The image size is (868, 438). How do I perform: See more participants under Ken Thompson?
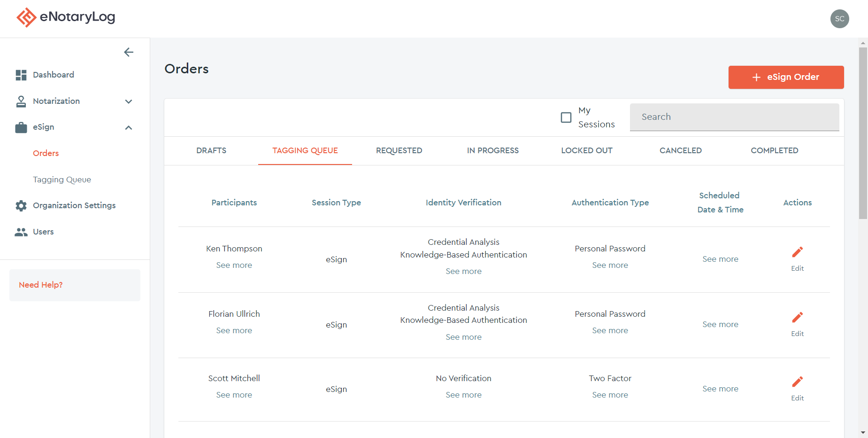click(x=234, y=265)
